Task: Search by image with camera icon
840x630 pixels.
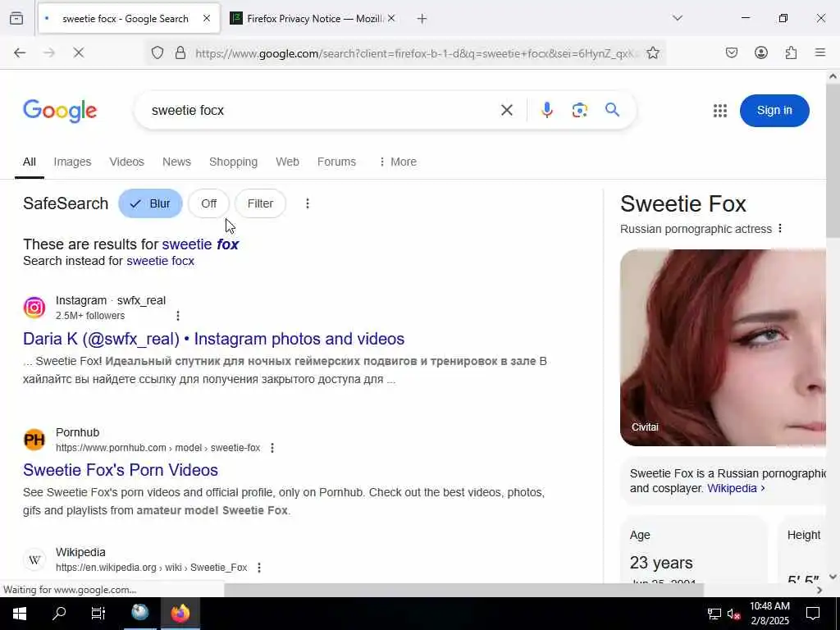Action: (x=580, y=111)
